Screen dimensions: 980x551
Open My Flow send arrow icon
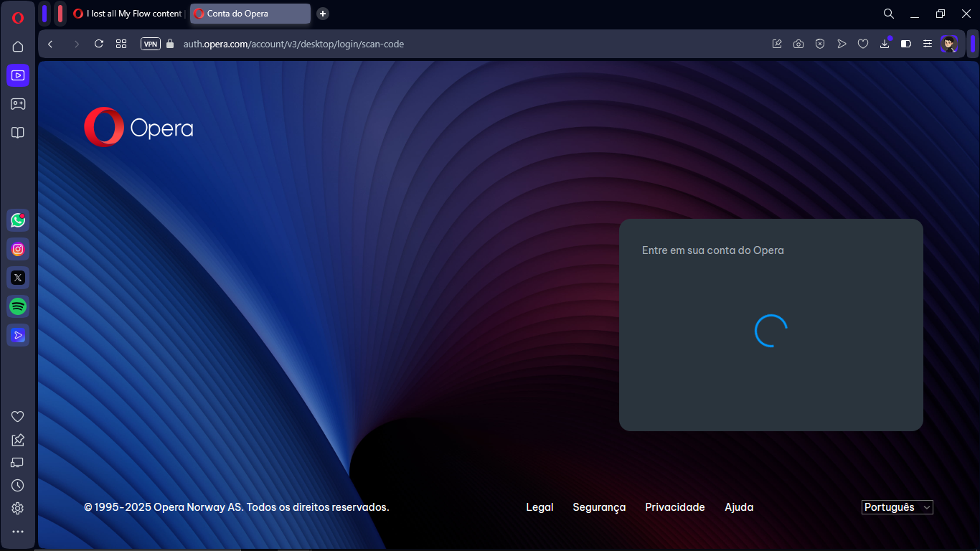click(842, 44)
